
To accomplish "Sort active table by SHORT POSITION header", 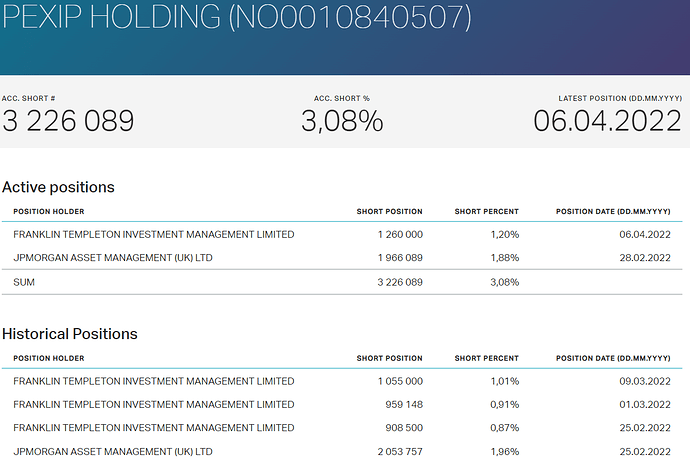I will [x=389, y=211].
